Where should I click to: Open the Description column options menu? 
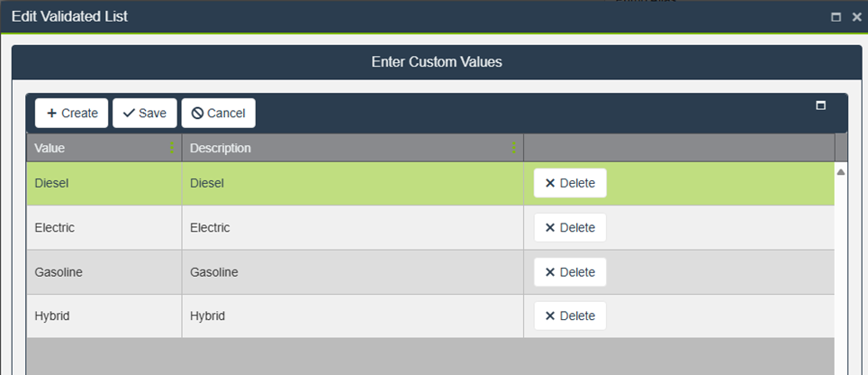coord(514,148)
